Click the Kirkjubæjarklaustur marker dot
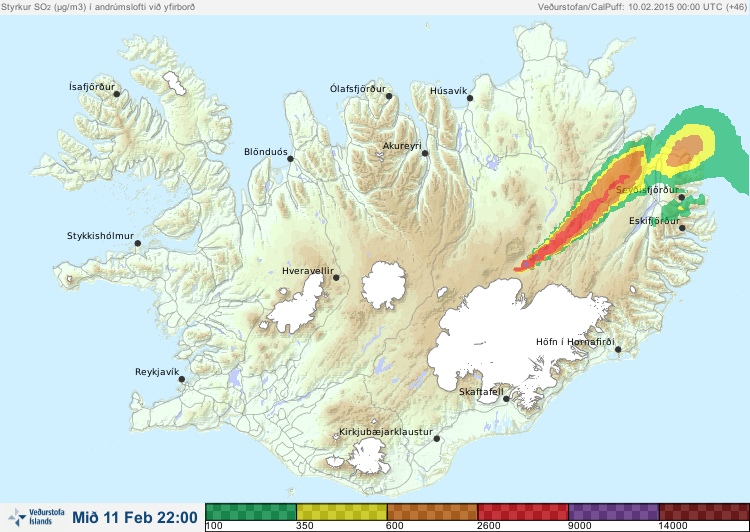 [x=436, y=438]
